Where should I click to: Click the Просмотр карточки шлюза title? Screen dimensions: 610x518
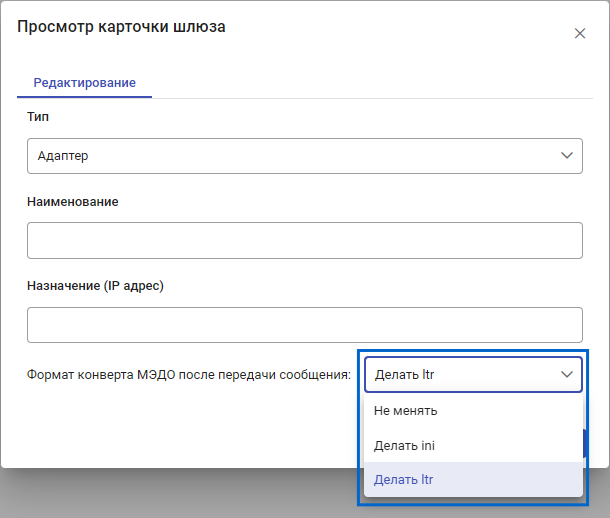(x=121, y=27)
